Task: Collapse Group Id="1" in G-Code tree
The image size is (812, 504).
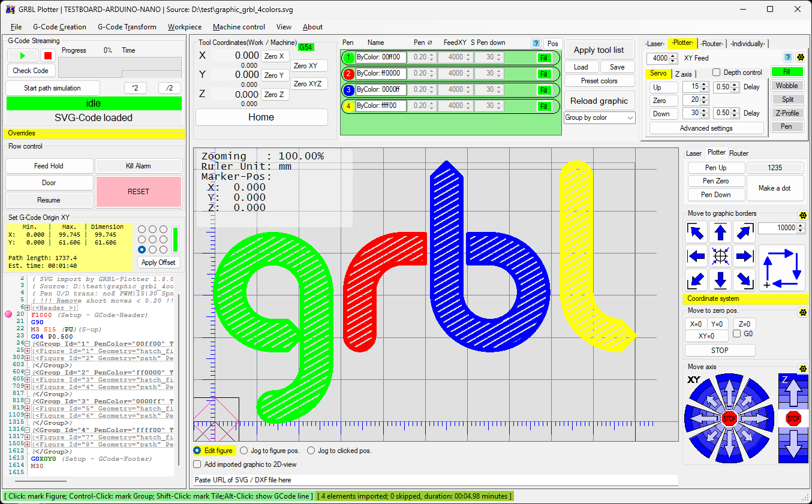Action: pos(28,343)
